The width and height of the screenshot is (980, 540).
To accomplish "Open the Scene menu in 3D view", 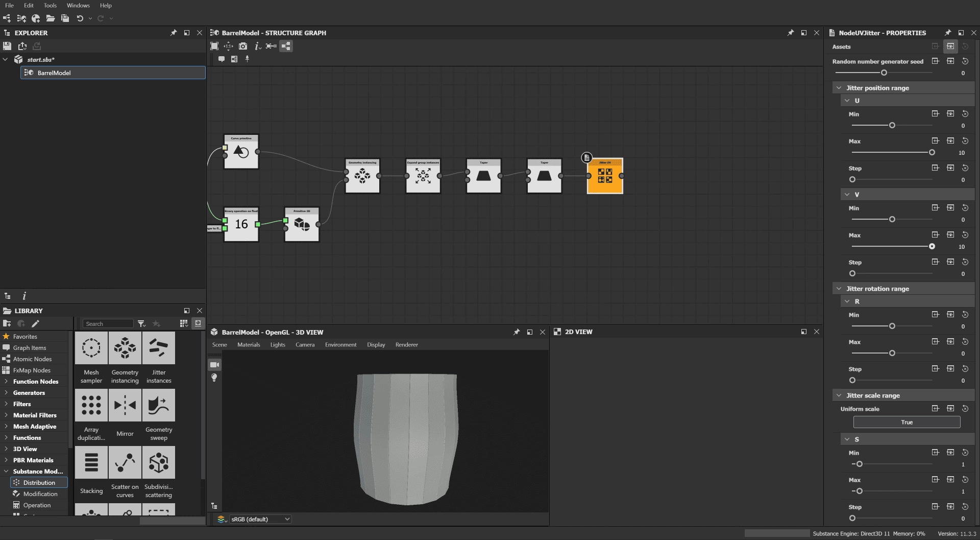I will tap(219, 345).
